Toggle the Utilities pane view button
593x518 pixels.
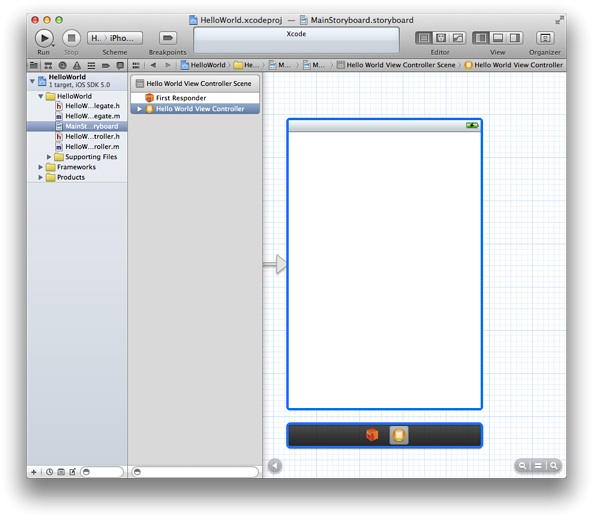[515, 38]
